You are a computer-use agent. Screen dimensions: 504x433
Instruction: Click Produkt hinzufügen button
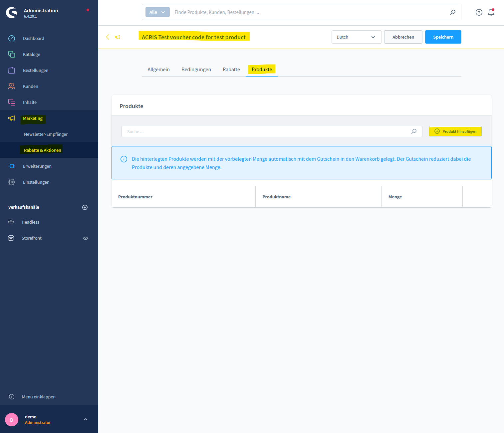point(455,131)
